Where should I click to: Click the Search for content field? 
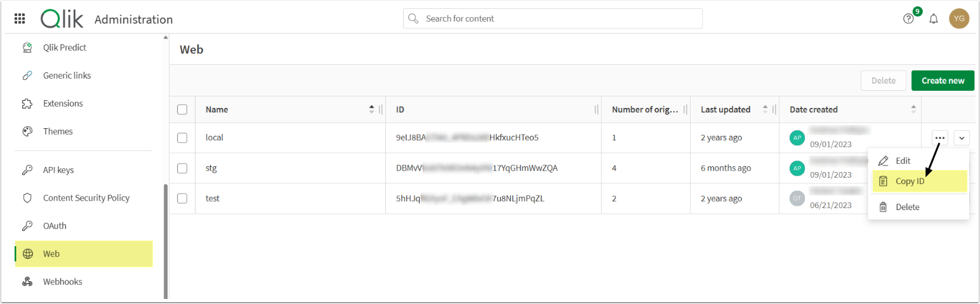[552, 18]
